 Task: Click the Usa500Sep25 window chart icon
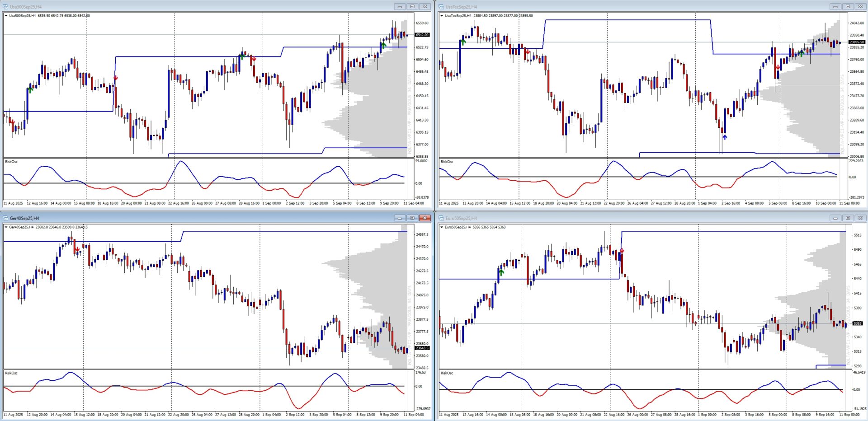5,7
